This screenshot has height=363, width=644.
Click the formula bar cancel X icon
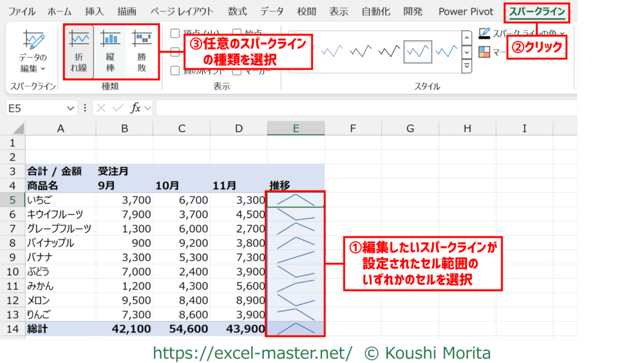coord(101,108)
